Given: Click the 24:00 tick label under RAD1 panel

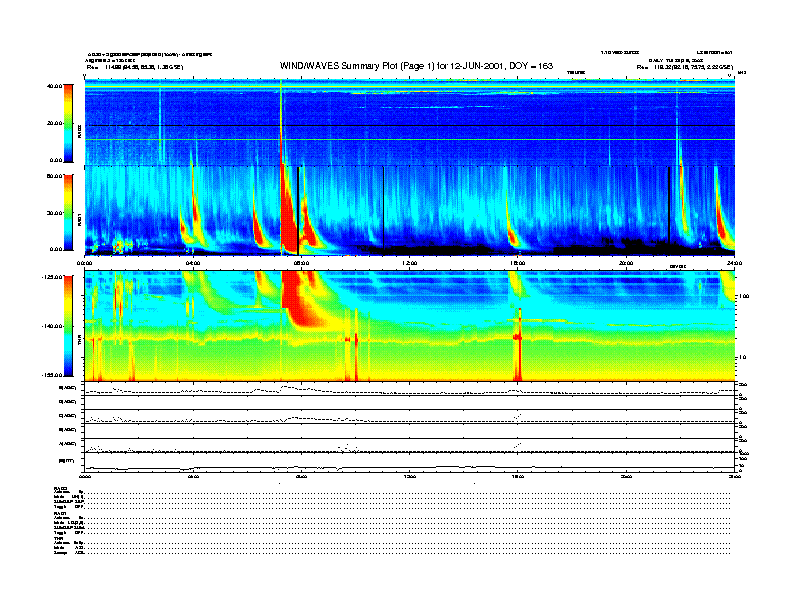Looking at the screenshot, I should [x=734, y=263].
